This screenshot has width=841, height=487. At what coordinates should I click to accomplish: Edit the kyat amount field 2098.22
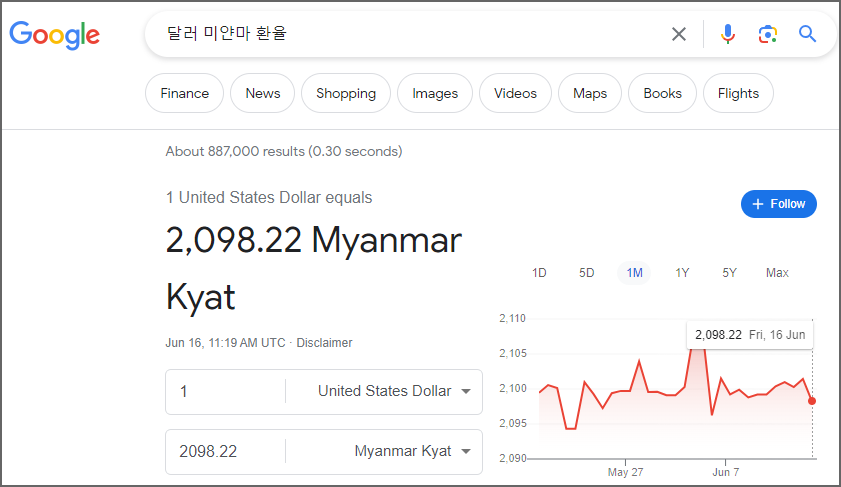225,452
